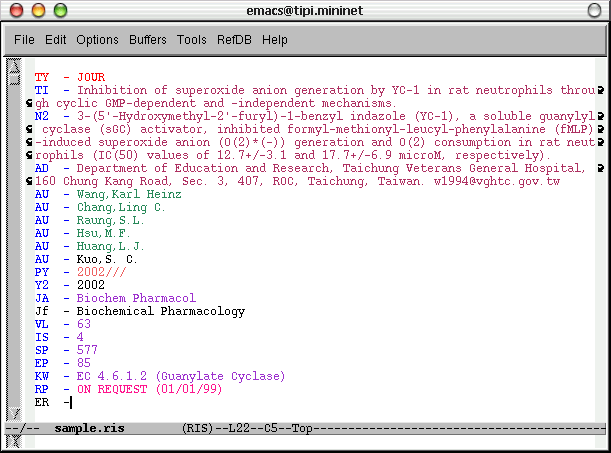Image resolution: width=611 pixels, height=453 pixels.
Task: Click the scrollbar top arrow glyph
Action: [13, 66]
